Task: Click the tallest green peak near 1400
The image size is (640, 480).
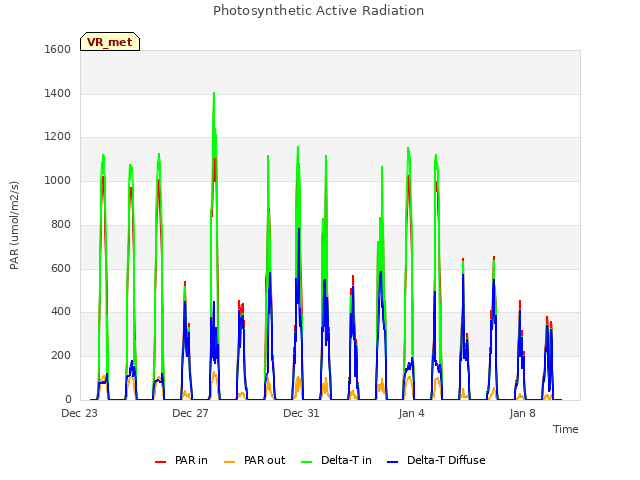Action: (214, 95)
